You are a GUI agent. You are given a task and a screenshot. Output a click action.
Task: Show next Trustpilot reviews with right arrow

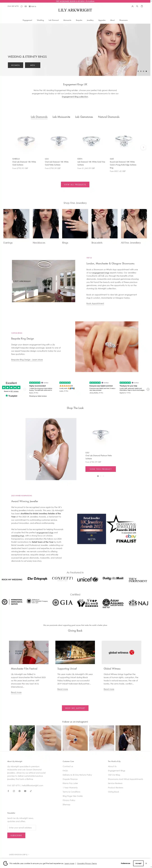click(x=148, y=389)
